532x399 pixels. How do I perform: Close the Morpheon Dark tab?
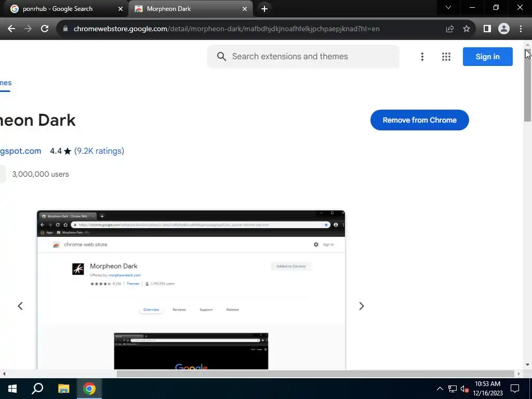245,9
